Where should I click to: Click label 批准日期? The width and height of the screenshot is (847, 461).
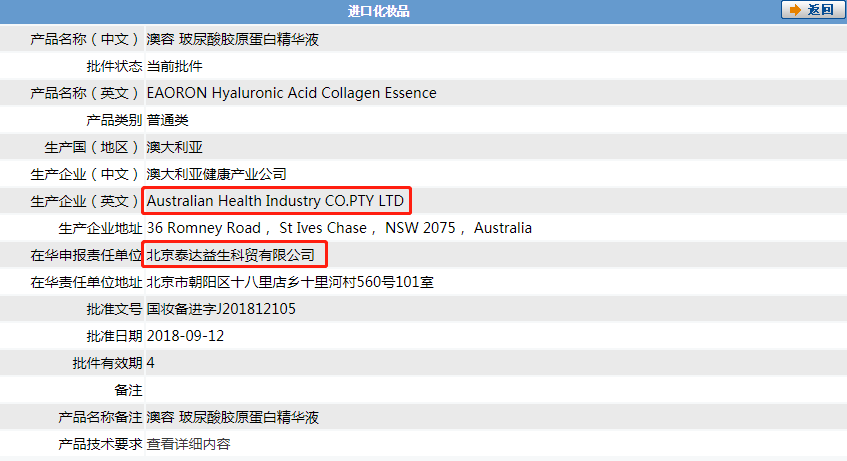pos(115,336)
